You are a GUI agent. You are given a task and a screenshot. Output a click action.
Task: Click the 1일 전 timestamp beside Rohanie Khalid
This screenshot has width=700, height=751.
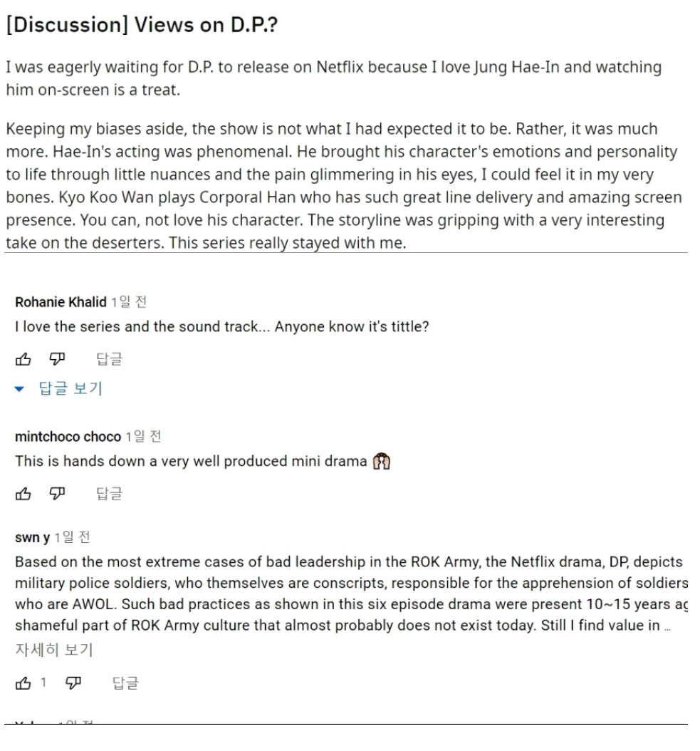pyautogui.click(x=129, y=303)
